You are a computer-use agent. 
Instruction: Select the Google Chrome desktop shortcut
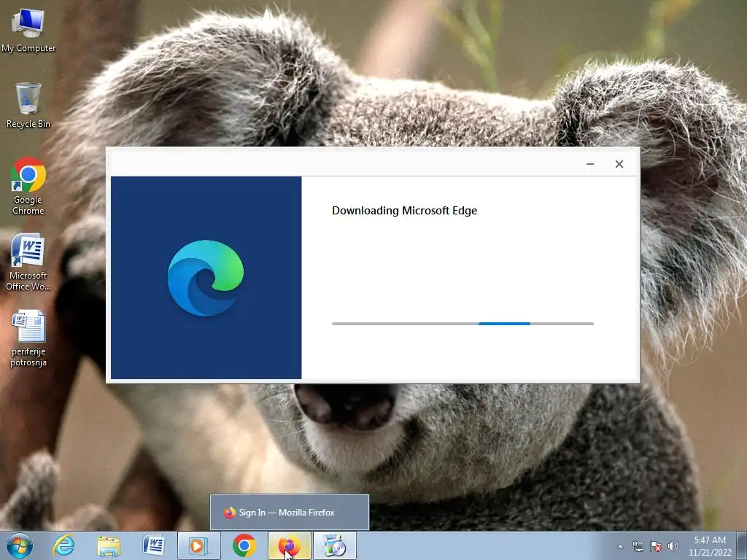coord(28,186)
